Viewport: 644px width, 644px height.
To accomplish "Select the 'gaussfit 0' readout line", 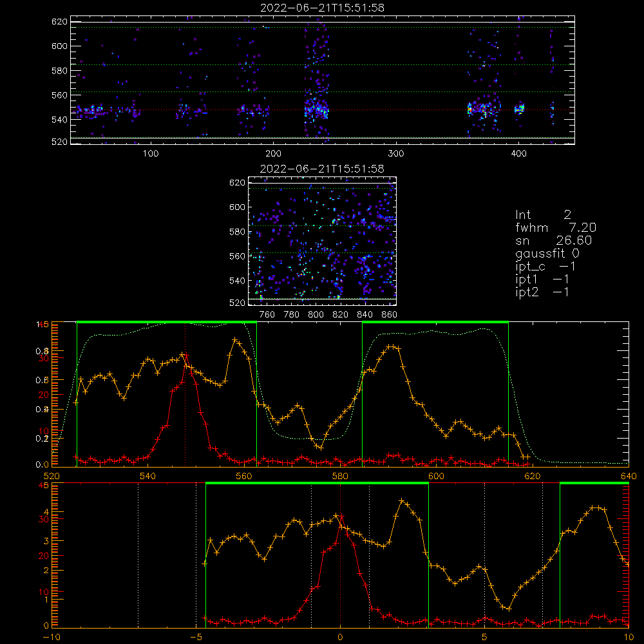I will coord(547,254).
